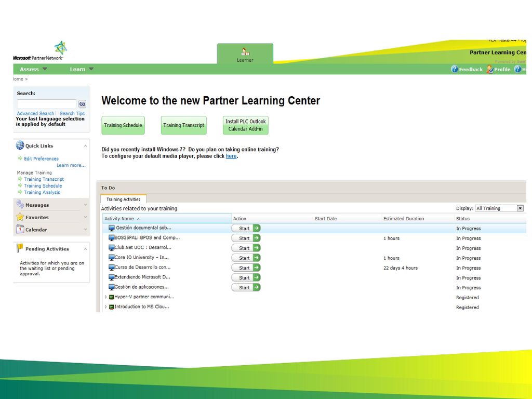Click the Messages panel icon
This screenshot has width=532, height=399.
point(20,204)
